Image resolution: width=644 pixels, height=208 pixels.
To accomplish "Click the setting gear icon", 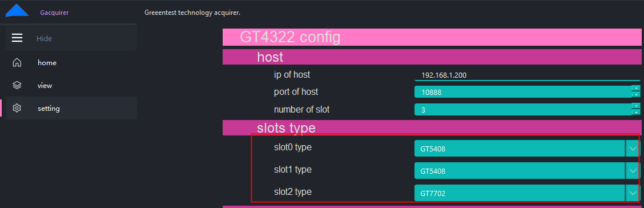I will (x=17, y=109).
